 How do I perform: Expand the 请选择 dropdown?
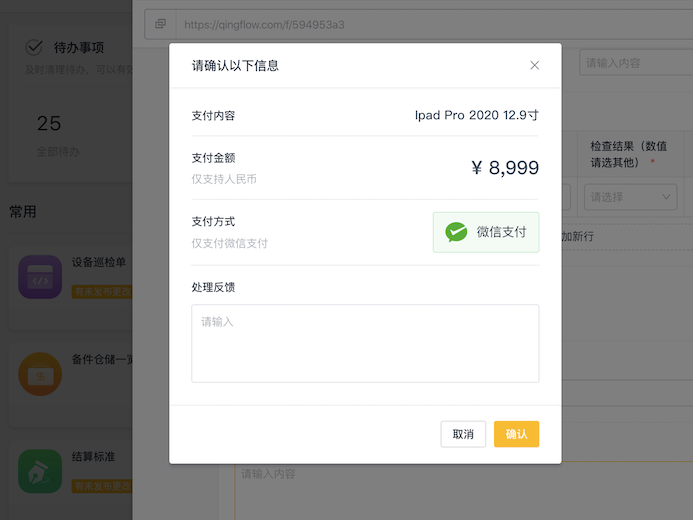pos(630,197)
